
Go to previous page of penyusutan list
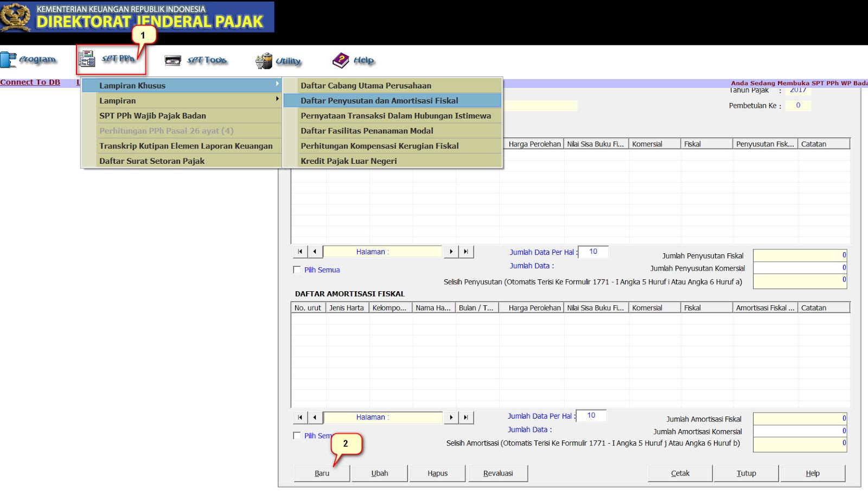(x=315, y=252)
